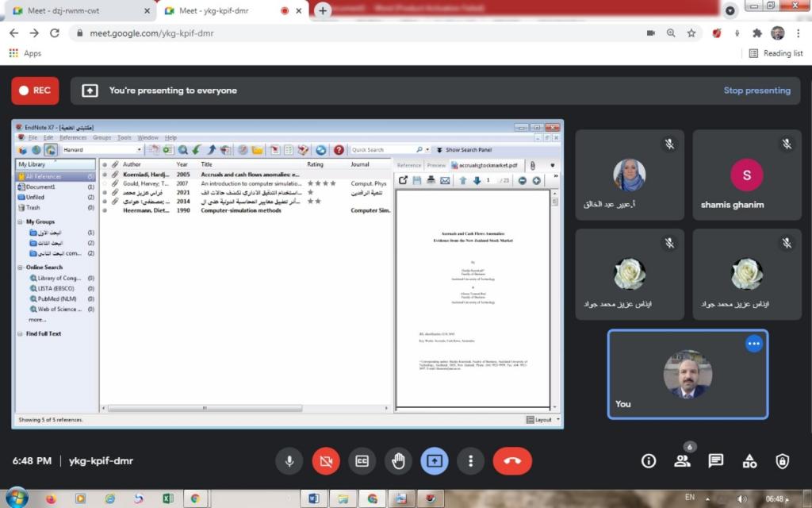Open a new browser tab
The image size is (812, 508).
tap(322, 10)
